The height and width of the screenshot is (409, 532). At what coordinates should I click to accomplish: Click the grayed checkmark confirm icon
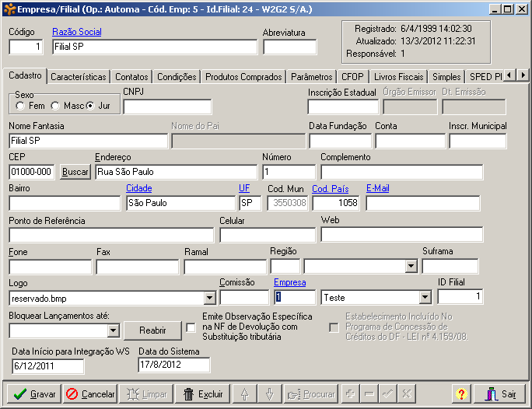(x=388, y=393)
